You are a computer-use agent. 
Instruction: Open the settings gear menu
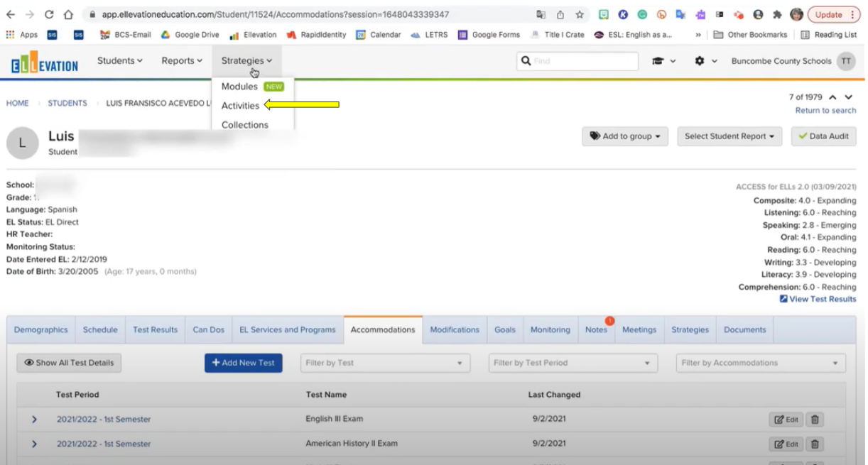click(701, 61)
